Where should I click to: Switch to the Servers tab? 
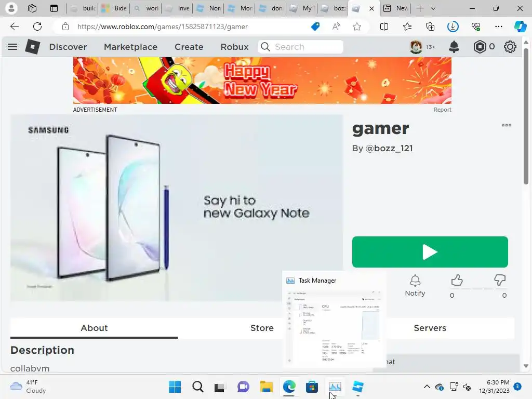click(430, 328)
